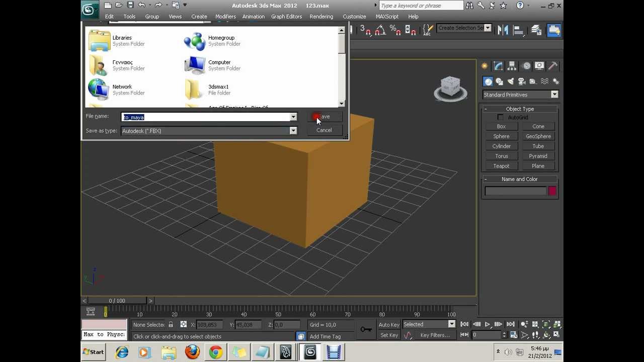Switch to the Utilities hammer icon
Viewport: 644px width, 362px height.
[553, 66]
